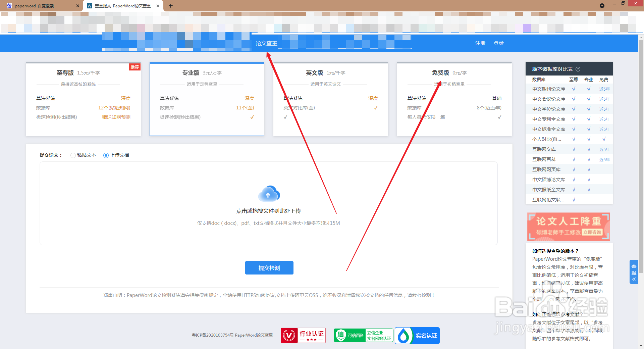Click the 提交检测 button

pyautogui.click(x=269, y=268)
